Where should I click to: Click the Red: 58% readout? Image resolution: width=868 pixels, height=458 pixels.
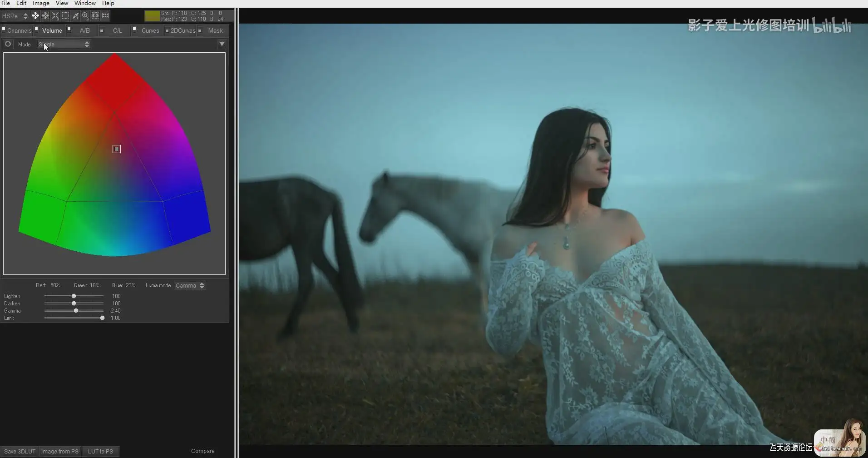[x=48, y=285]
